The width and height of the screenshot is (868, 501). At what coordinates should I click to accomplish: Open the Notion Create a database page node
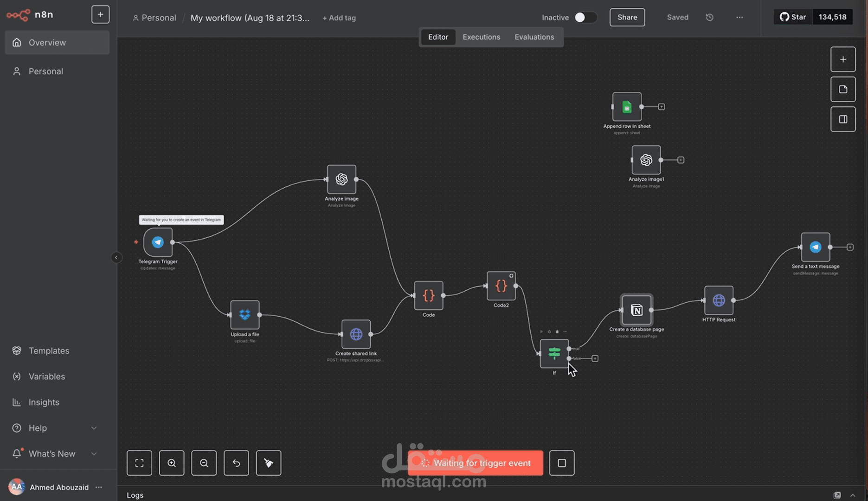coord(637,310)
